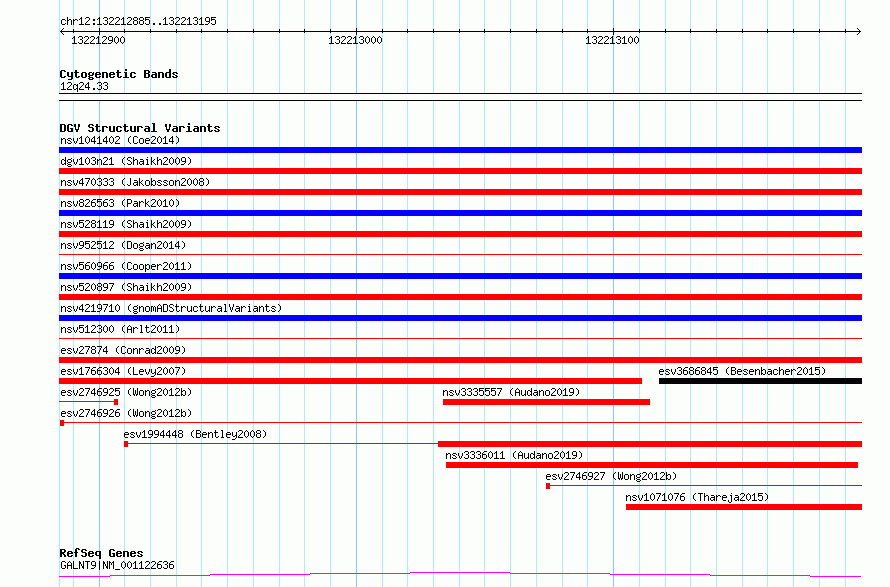Click the nsv560966 (Cooper2011) label
890x587 pixels.
click(x=126, y=266)
